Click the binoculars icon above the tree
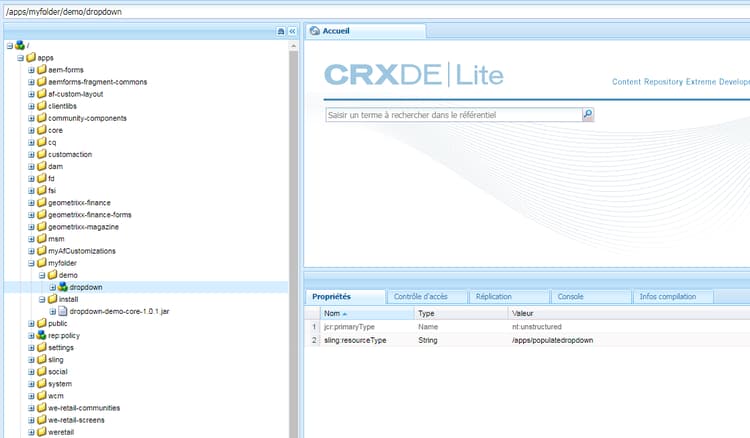Screen dimensions: 750x438 click(x=281, y=31)
